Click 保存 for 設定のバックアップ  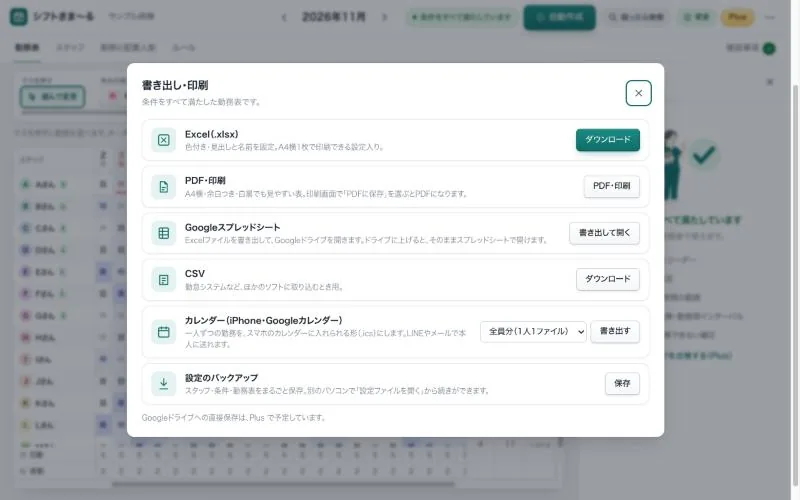pos(622,384)
